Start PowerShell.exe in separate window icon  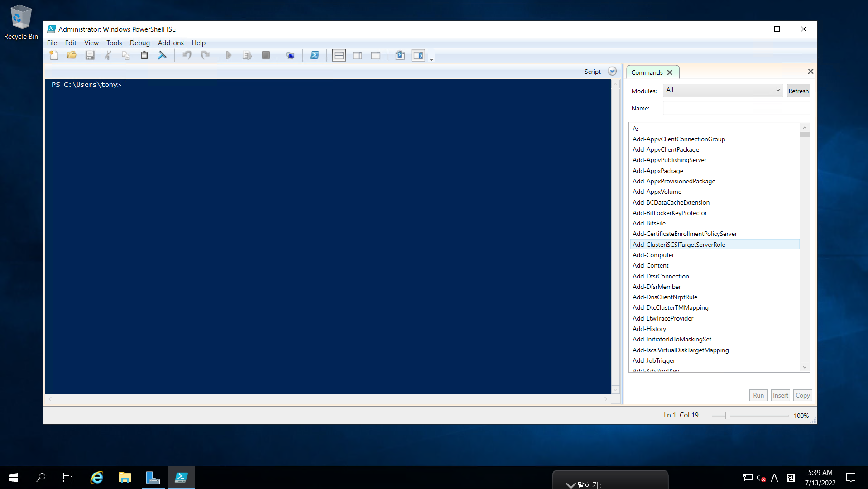pyautogui.click(x=315, y=55)
